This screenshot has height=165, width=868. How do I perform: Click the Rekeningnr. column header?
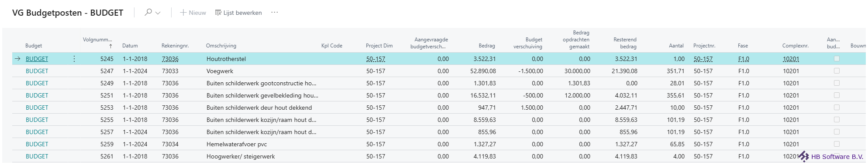tap(175, 46)
